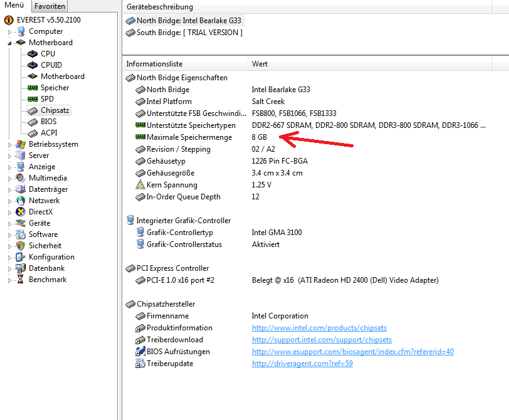Click the Anzeige monitor icon
Screen dimensions: 509x420
coord(21,167)
